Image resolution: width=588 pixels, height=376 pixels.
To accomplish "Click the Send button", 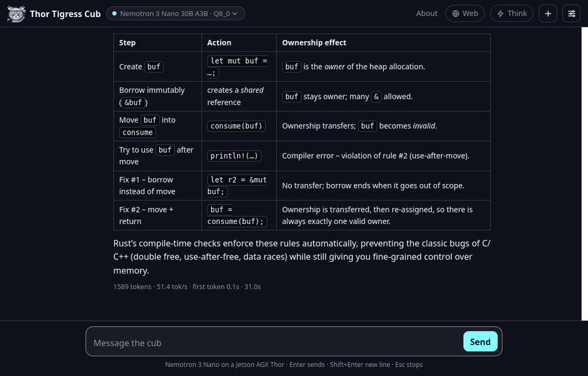I will pyautogui.click(x=480, y=341).
